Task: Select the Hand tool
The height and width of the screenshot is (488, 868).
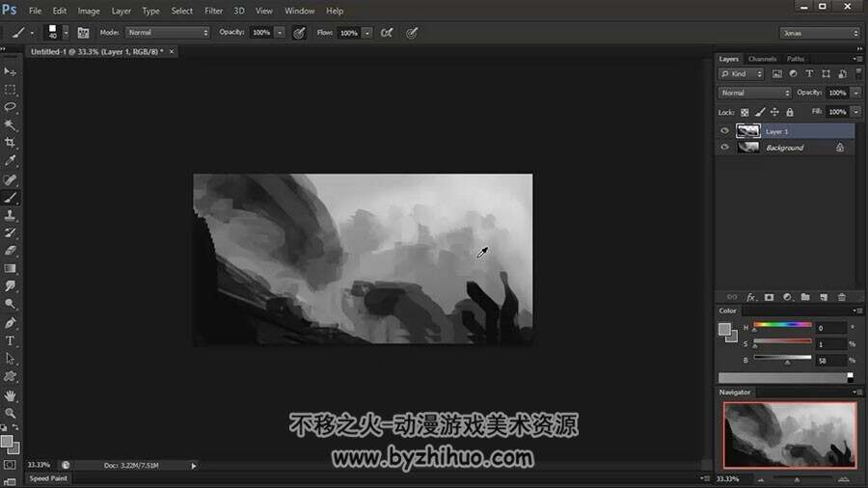Action: point(10,395)
